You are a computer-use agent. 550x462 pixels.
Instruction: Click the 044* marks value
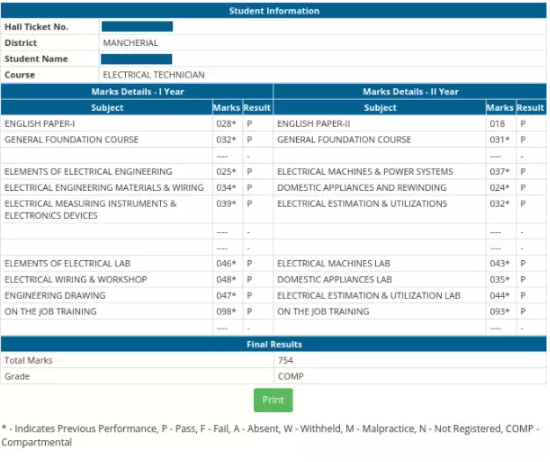499,296
